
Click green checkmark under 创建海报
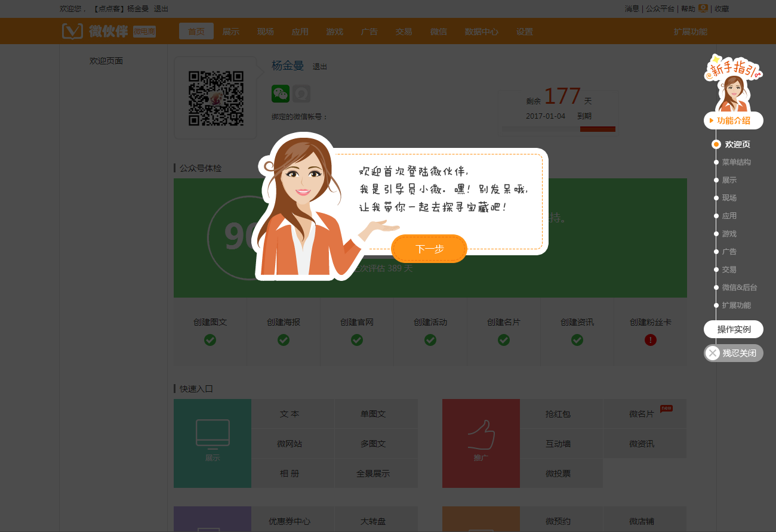(x=284, y=340)
